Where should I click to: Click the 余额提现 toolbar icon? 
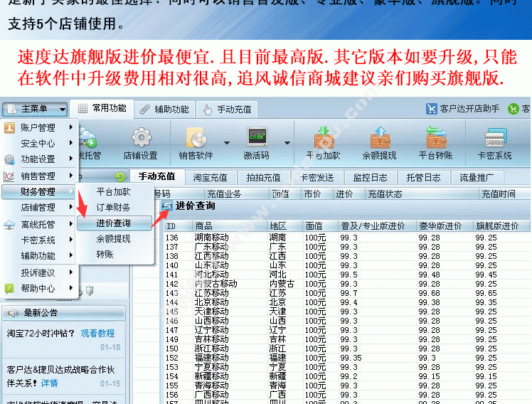click(380, 137)
